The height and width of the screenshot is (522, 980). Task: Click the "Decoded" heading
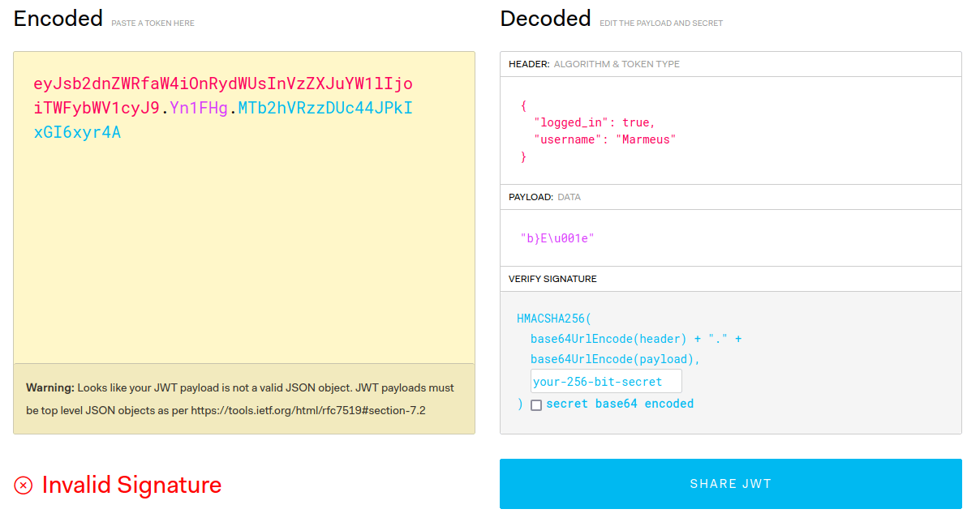click(x=545, y=18)
